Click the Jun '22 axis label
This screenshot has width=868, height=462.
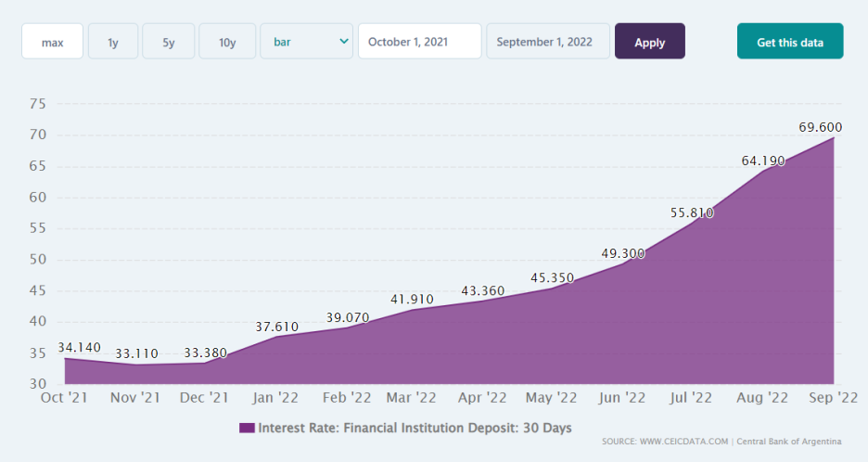coord(621,397)
